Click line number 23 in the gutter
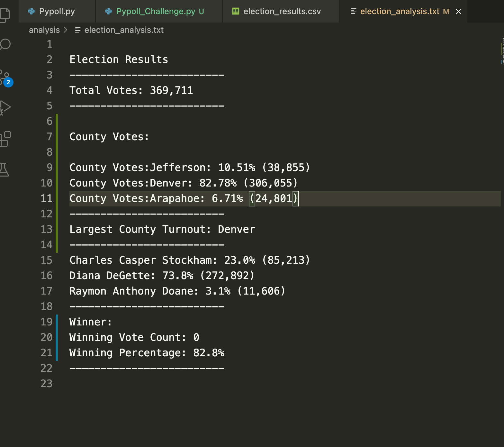This screenshot has width=504, height=447. click(47, 384)
